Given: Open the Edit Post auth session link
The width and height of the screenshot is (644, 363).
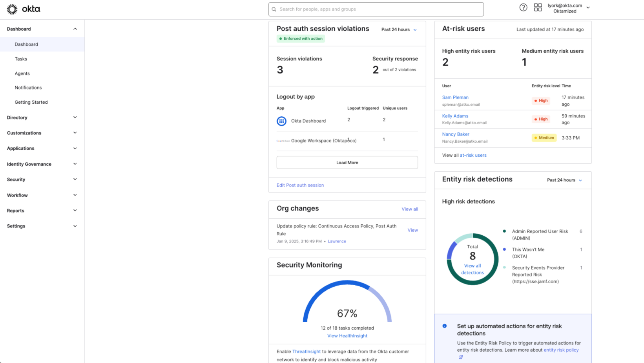Looking at the screenshot, I should coord(300,185).
